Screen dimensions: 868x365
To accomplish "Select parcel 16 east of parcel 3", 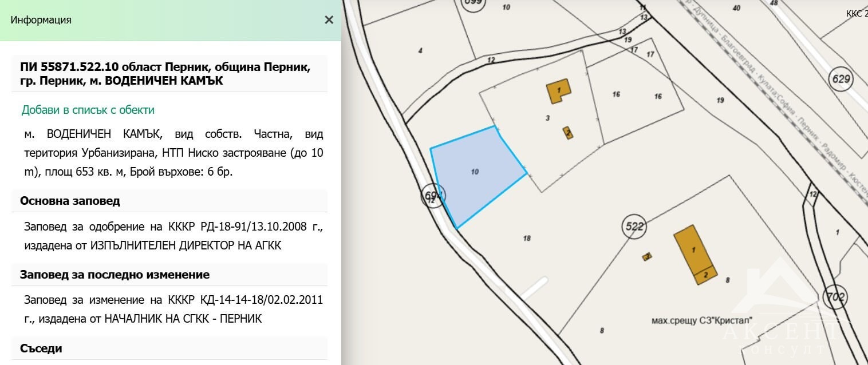I will pos(617,96).
